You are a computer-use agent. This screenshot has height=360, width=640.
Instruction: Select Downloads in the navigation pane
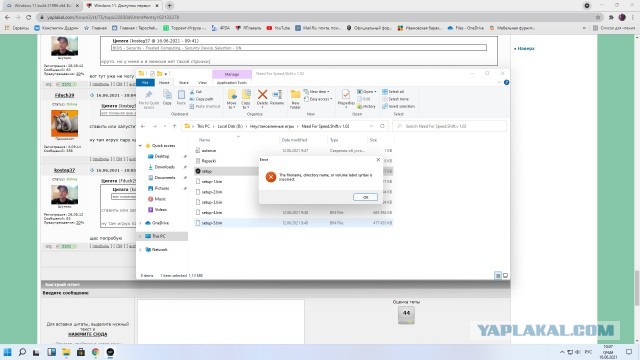tap(164, 167)
